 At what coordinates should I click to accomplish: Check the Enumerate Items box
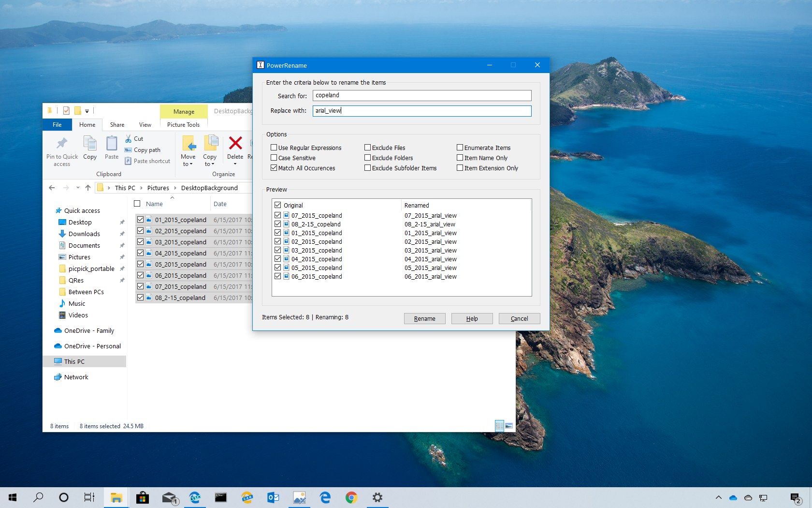tap(460, 148)
